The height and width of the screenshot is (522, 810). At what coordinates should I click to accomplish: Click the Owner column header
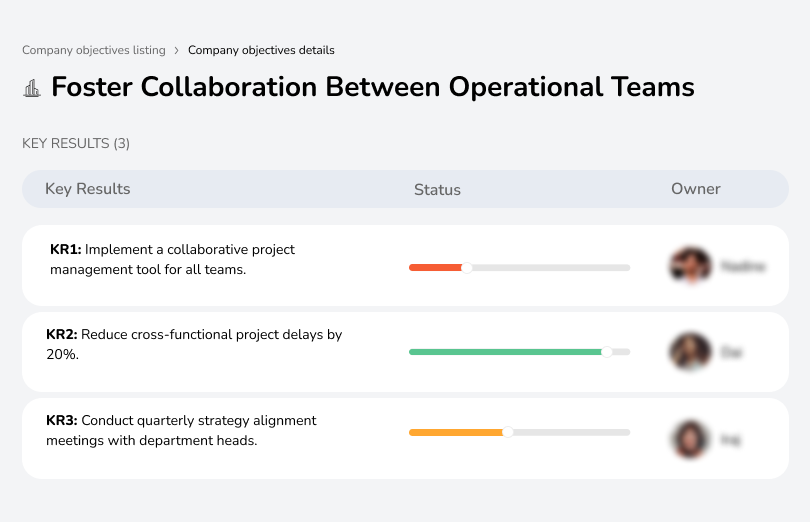[x=695, y=189]
